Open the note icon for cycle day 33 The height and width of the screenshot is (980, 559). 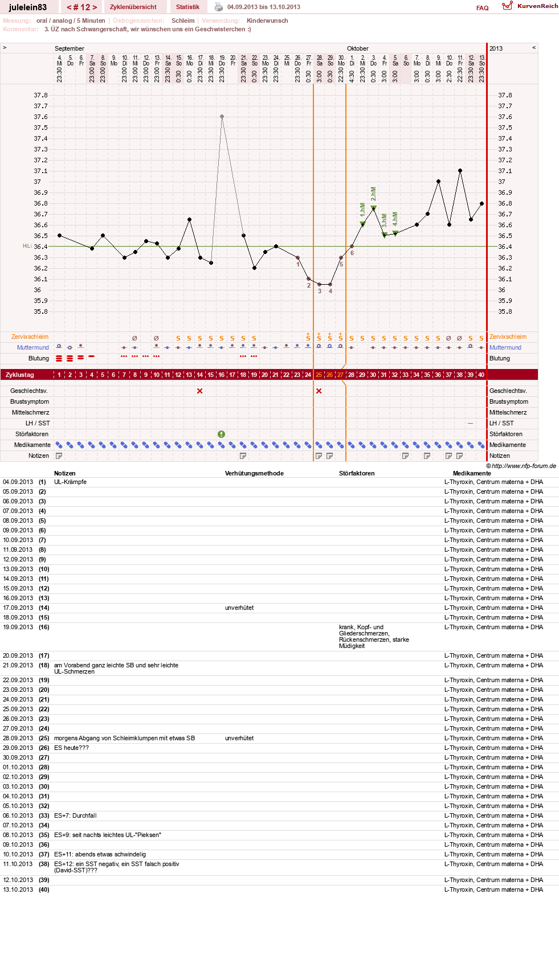point(406,456)
